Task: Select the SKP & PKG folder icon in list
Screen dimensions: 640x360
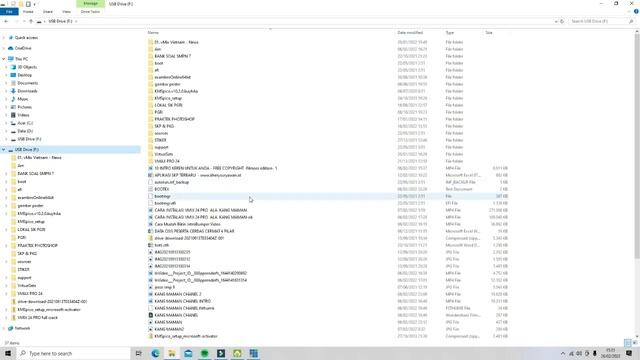Action: (151, 126)
